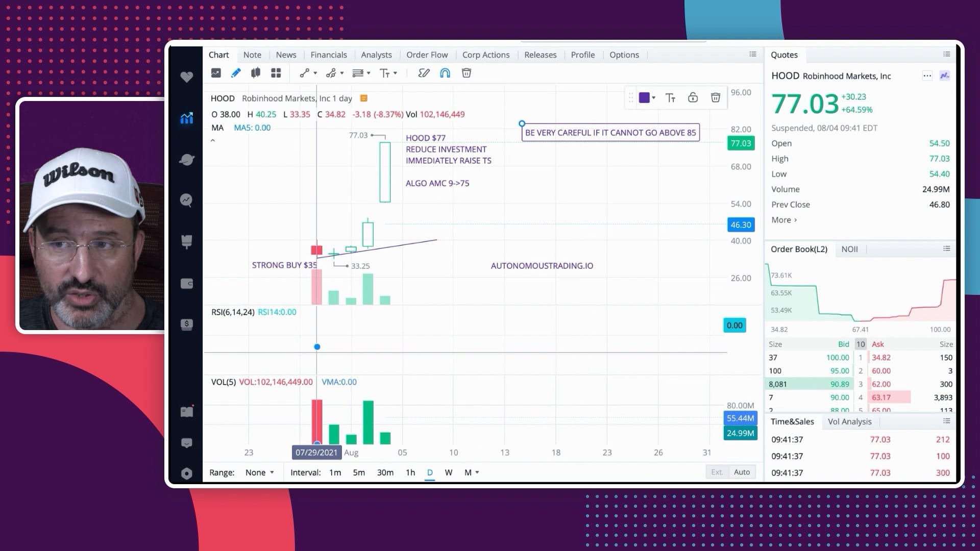Open the chart interval M dropdown
This screenshot has width=980, height=551.
coord(476,472)
